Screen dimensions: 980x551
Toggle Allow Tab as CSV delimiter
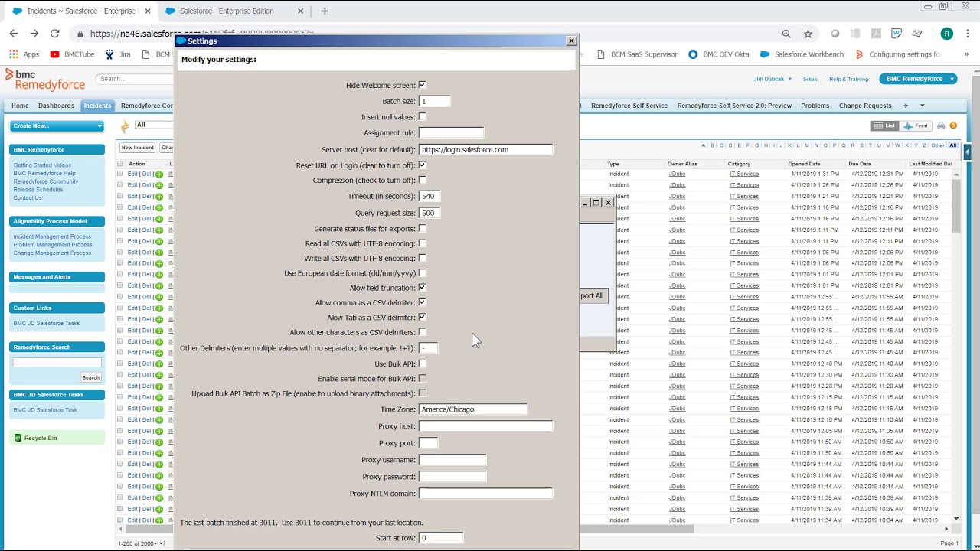click(423, 318)
